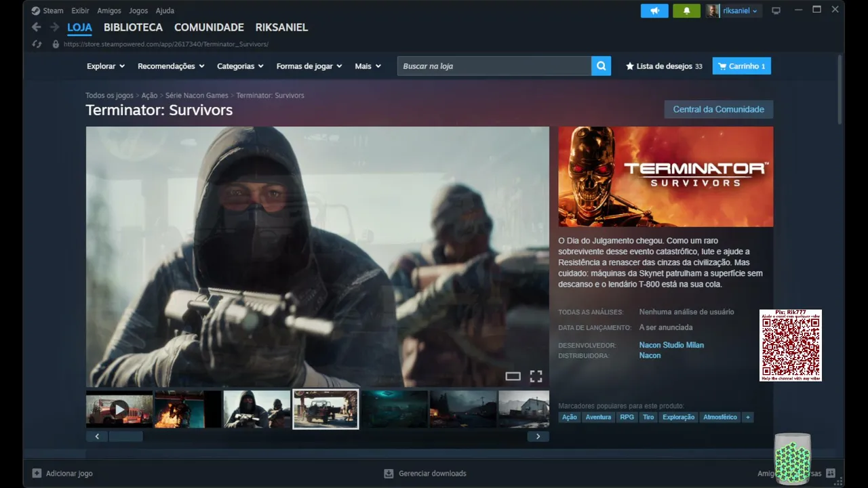
Task: Click the large hooded soldier screenshot
Action: click(317, 257)
